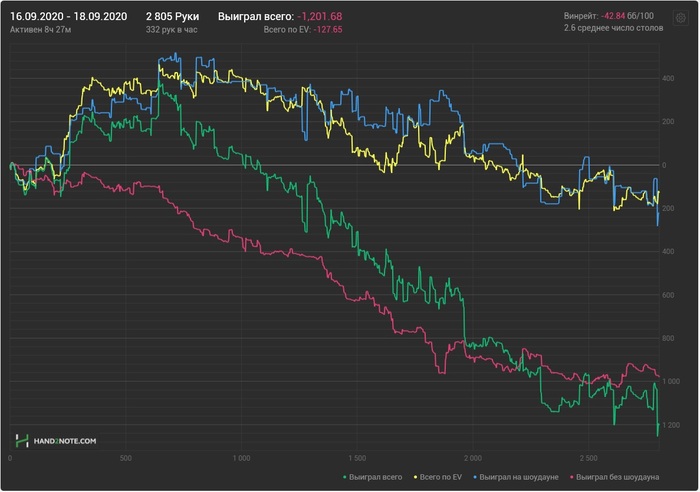The height and width of the screenshot is (492, 700).
Task: Open the chart settings gear
Action: [x=680, y=19]
